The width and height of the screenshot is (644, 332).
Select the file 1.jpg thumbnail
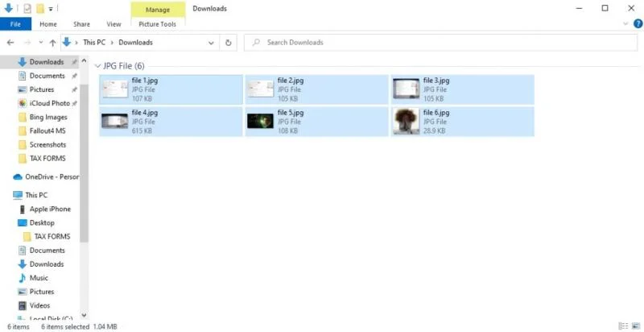pyautogui.click(x=115, y=89)
